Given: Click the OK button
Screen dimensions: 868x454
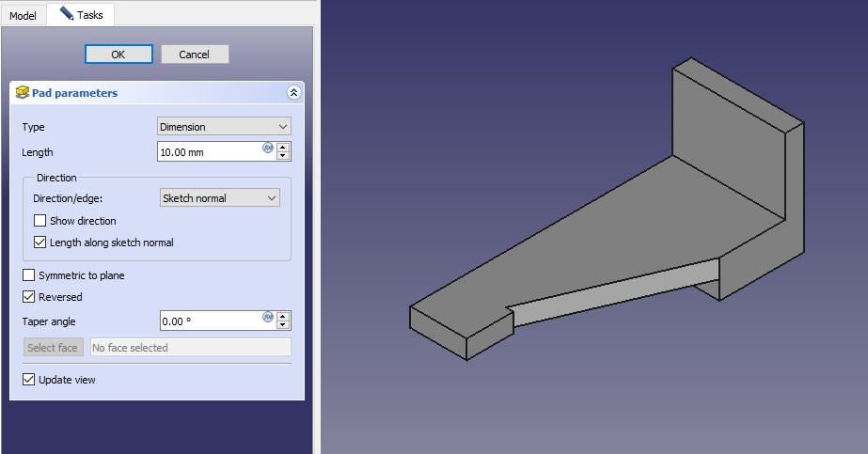Looking at the screenshot, I should pyautogui.click(x=118, y=55).
